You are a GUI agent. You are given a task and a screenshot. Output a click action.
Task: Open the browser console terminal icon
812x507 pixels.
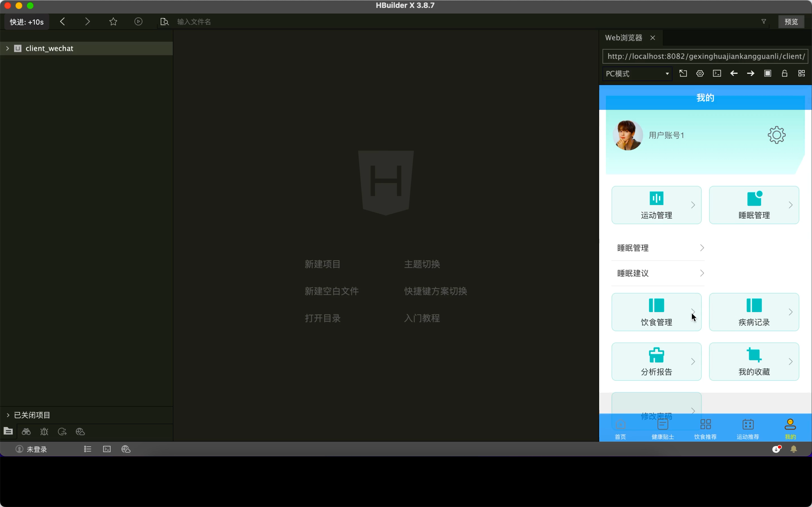717,74
